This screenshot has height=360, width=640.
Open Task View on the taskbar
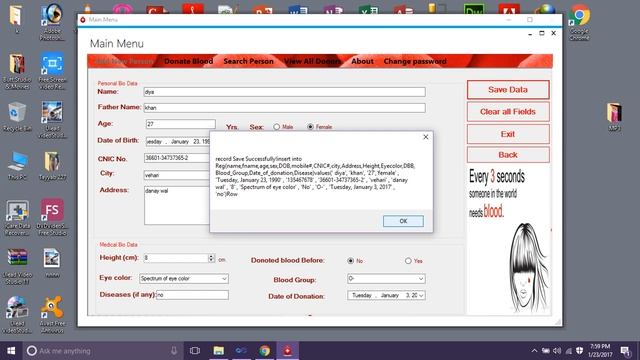click(x=195, y=351)
